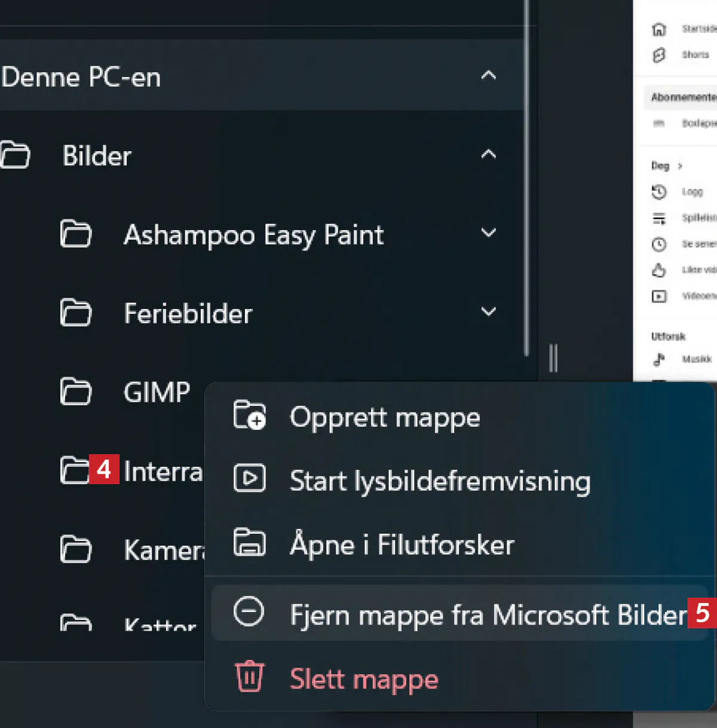Select the Ashampoo Easy Paint folder label
717x728 pixels.
tap(254, 235)
